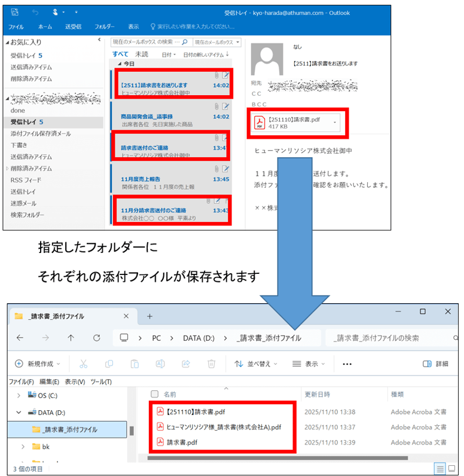Click the share icon in Explorer toolbar
Screen dimensions: 464x476
pyautogui.click(x=186, y=364)
